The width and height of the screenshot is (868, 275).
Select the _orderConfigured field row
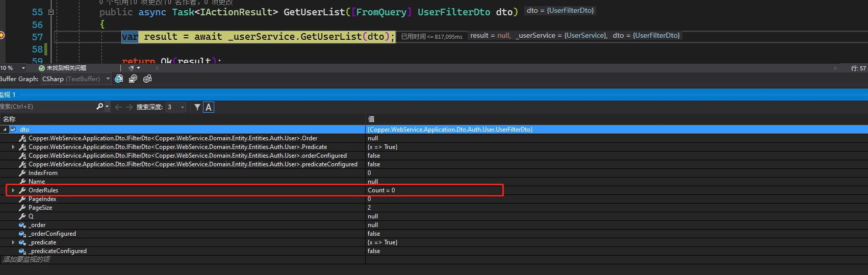pos(434,234)
